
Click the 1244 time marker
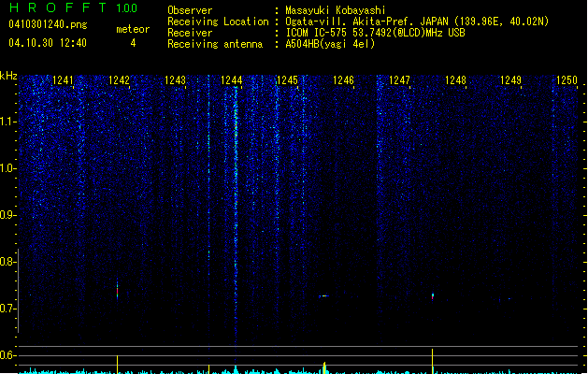pyautogui.click(x=232, y=80)
